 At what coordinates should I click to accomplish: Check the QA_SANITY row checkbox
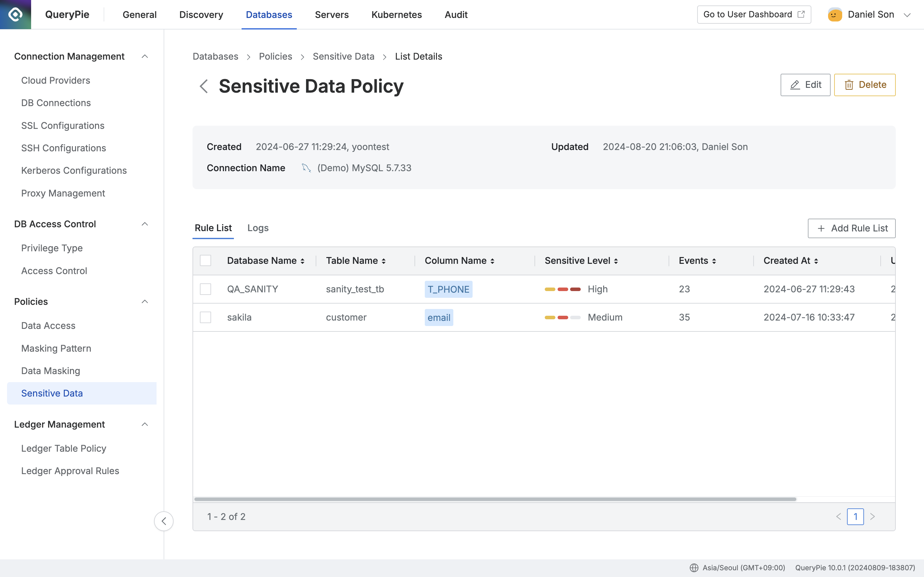click(206, 289)
